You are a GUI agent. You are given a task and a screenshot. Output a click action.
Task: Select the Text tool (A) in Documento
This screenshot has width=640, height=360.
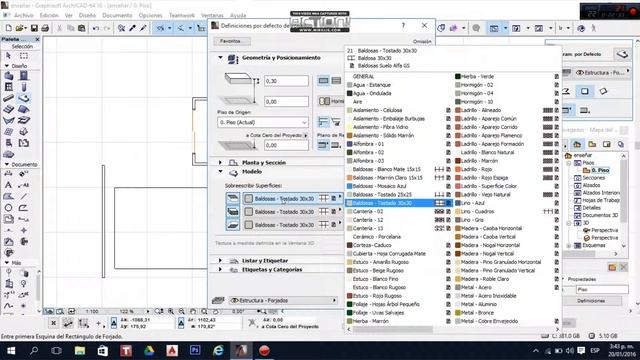click(x=8, y=185)
